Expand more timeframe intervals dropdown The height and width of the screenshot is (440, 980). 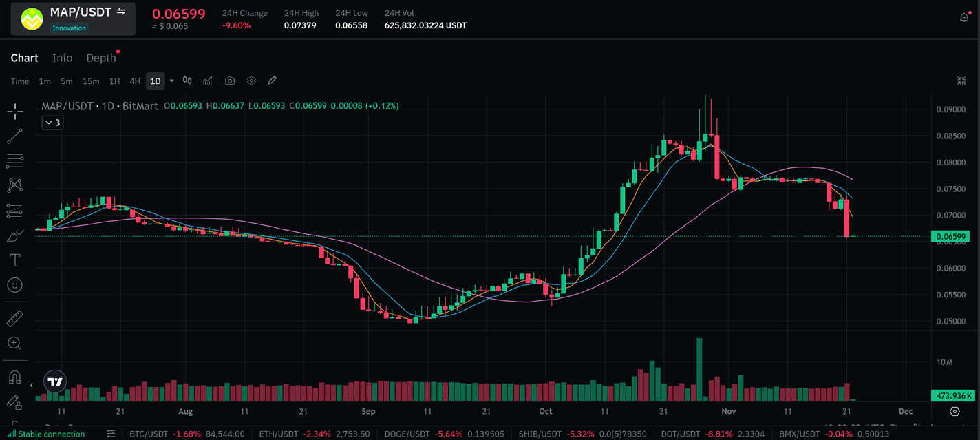171,81
